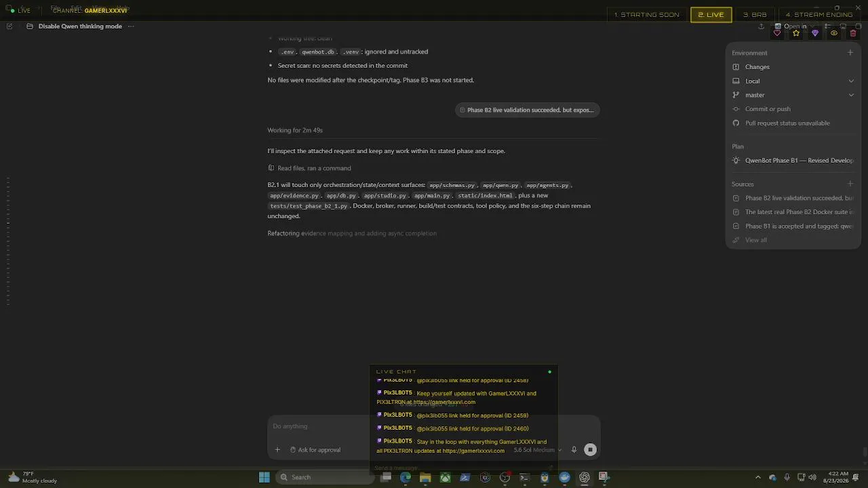Click the Windows Start button

point(264,477)
